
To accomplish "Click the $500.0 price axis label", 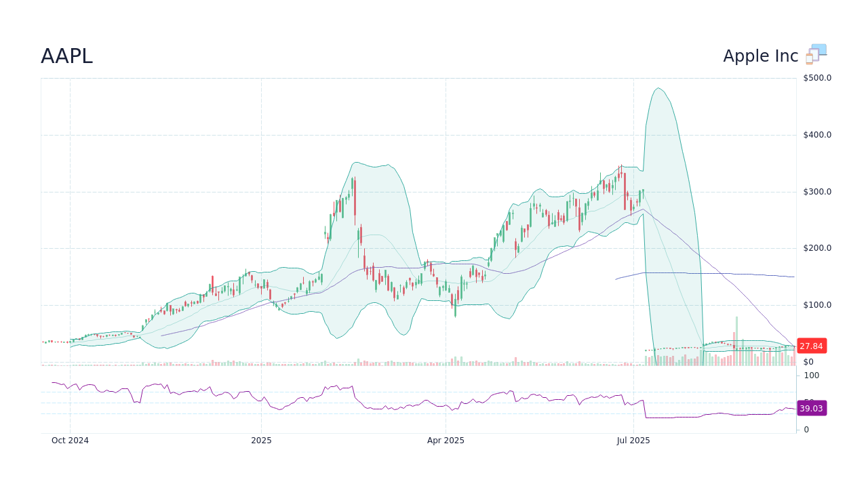I will pyautogui.click(x=817, y=78).
